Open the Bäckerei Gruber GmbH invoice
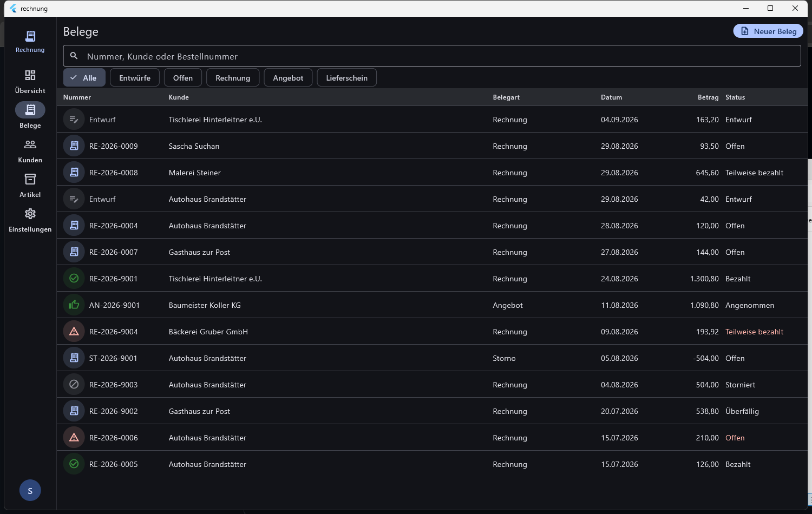 (432, 332)
